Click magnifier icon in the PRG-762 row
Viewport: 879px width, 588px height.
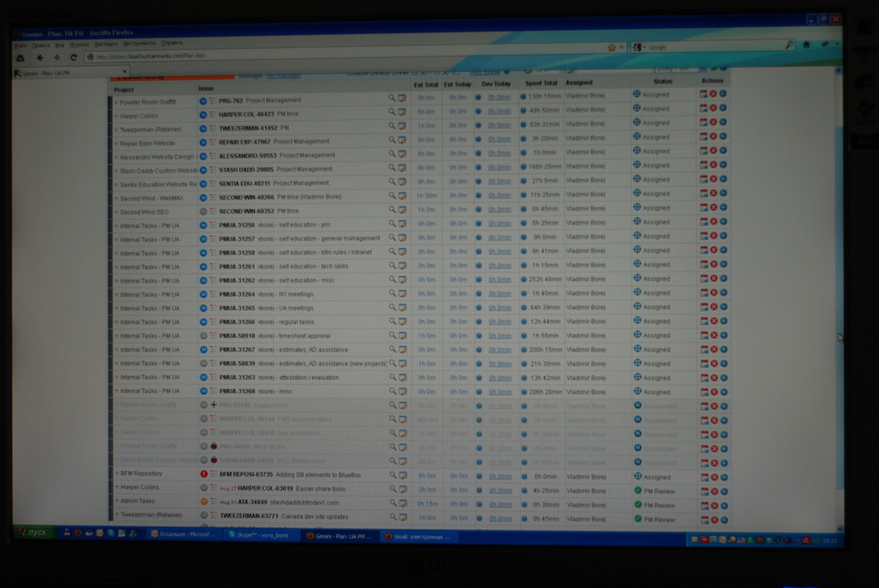click(x=393, y=99)
